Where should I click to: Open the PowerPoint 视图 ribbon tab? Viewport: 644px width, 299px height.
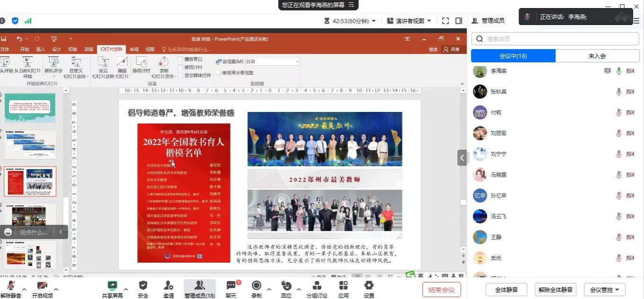150,49
